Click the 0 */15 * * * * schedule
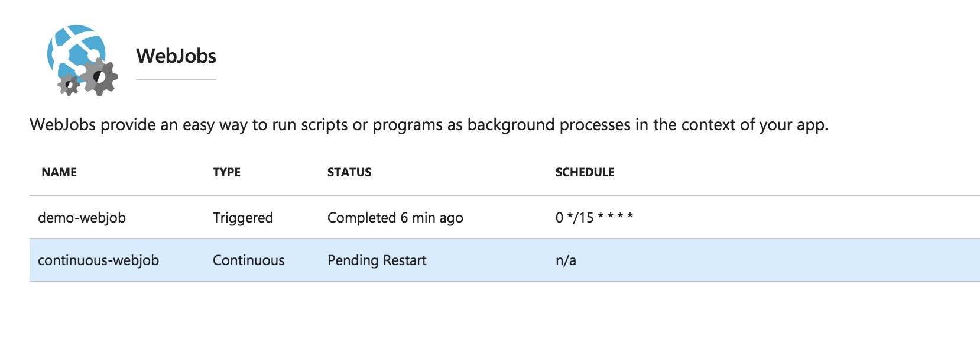This screenshot has height=348, width=980. point(594,217)
